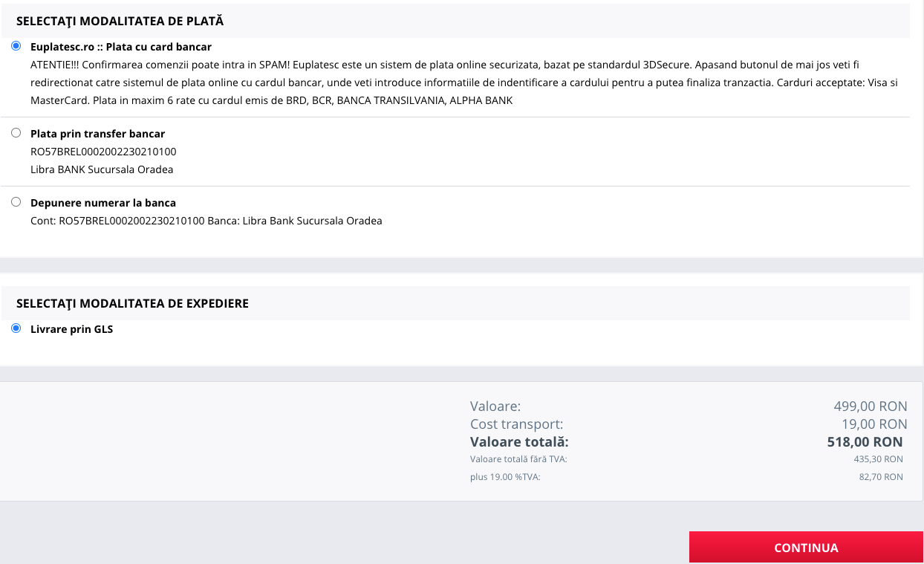
Task: Click the 'SELECTAȚI MODALITATEA DE EXPEDIERE' heading
Action: click(x=132, y=303)
